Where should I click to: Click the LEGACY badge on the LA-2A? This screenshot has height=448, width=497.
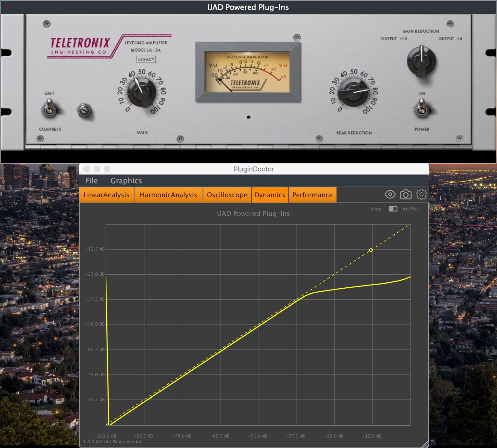[x=146, y=59]
